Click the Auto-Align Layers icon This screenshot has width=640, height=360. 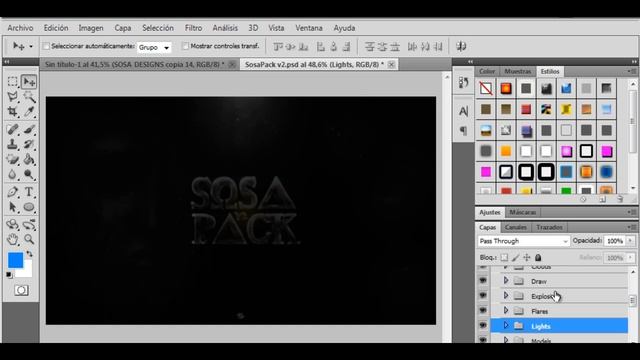461,47
